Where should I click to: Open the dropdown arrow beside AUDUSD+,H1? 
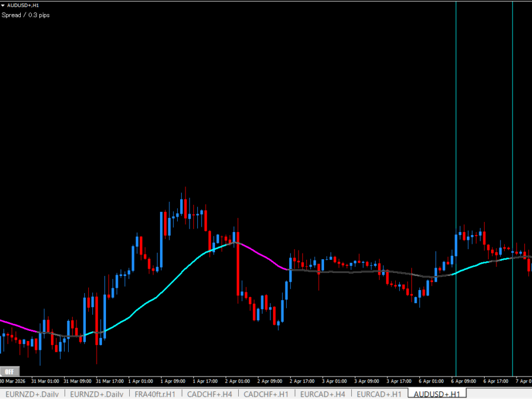3,5
